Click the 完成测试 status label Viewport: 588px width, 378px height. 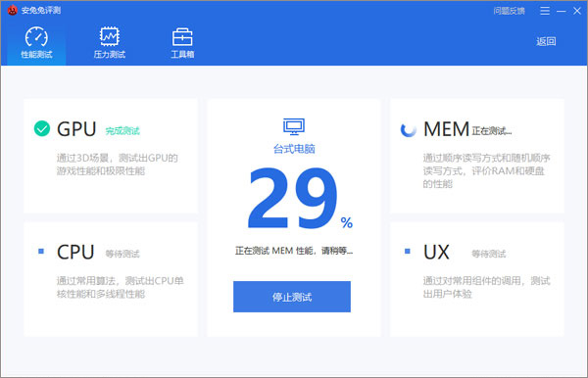click(122, 131)
